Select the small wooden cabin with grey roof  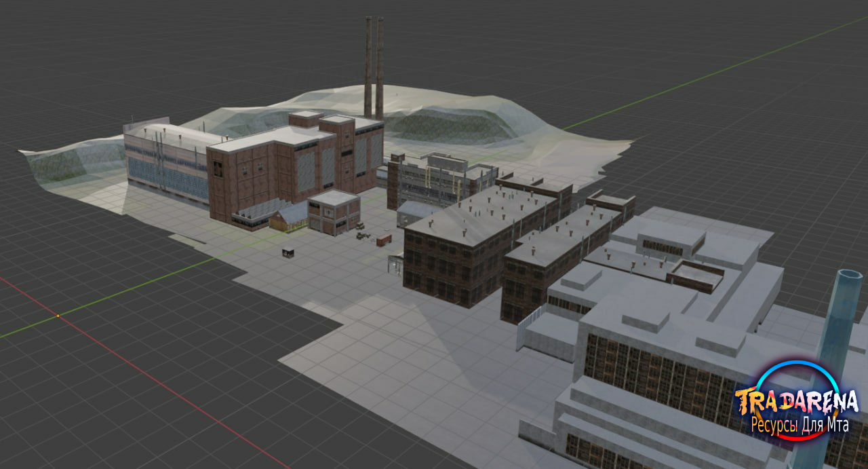[x=289, y=217]
